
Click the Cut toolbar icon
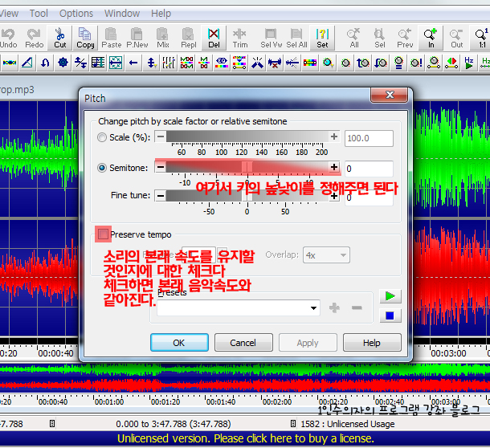pyautogui.click(x=60, y=37)
